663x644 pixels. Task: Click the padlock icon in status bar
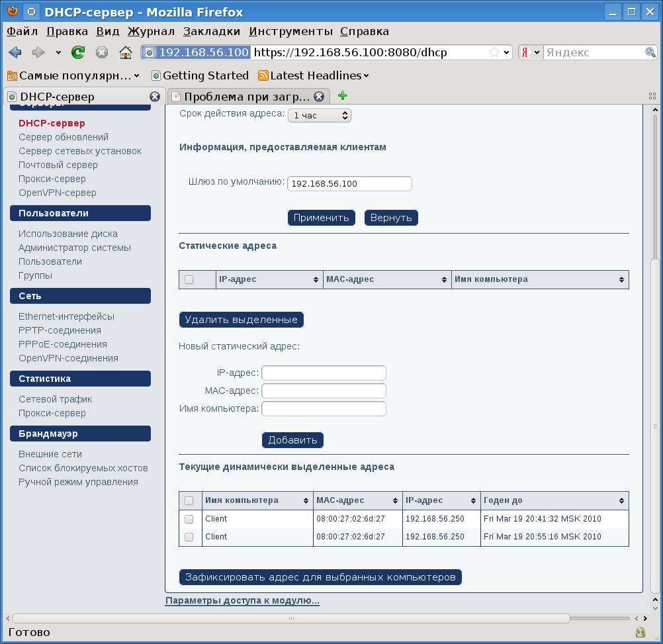click(640, 632)
